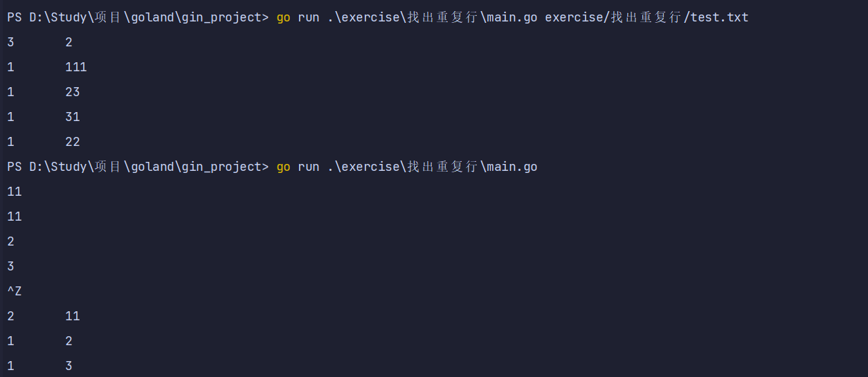Screen dimensions: 868x377
Task: Click the output value '31'
Action: coord(73,117)
